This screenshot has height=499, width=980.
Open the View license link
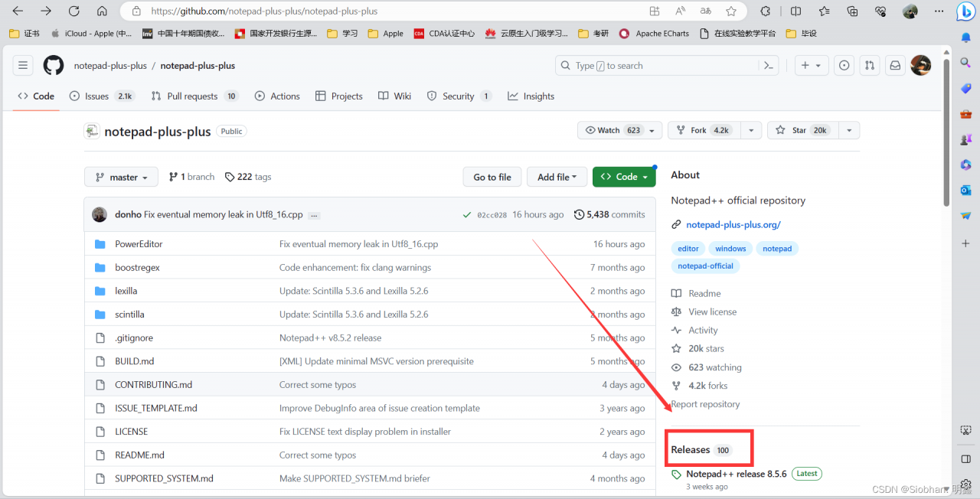coord(712,312)
